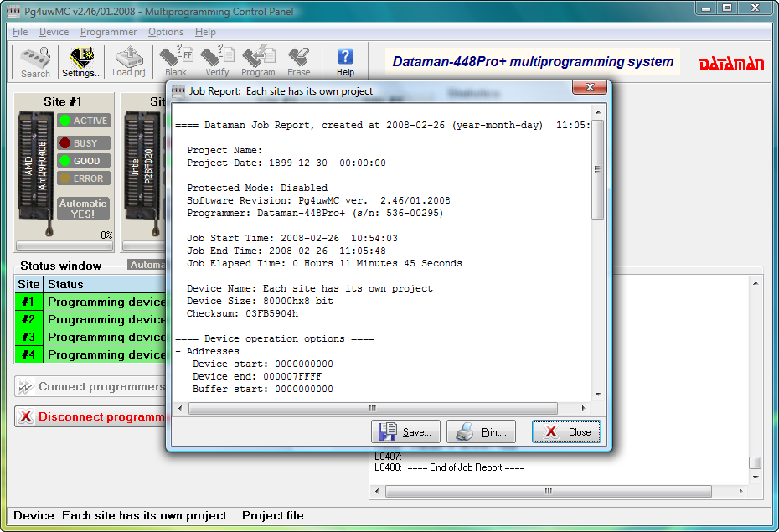
Task: Toggle Automatic YES! button on Site #1
Action: click(x=83, y=209)
